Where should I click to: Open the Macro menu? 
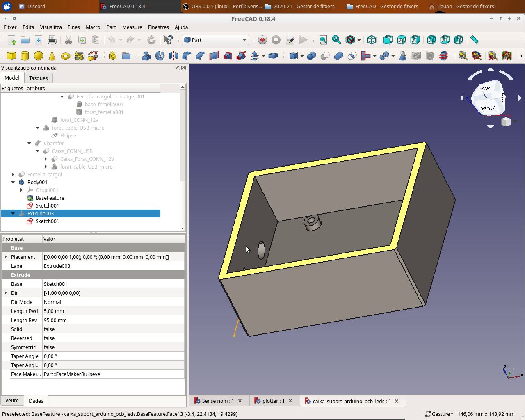tap(93, 27)
